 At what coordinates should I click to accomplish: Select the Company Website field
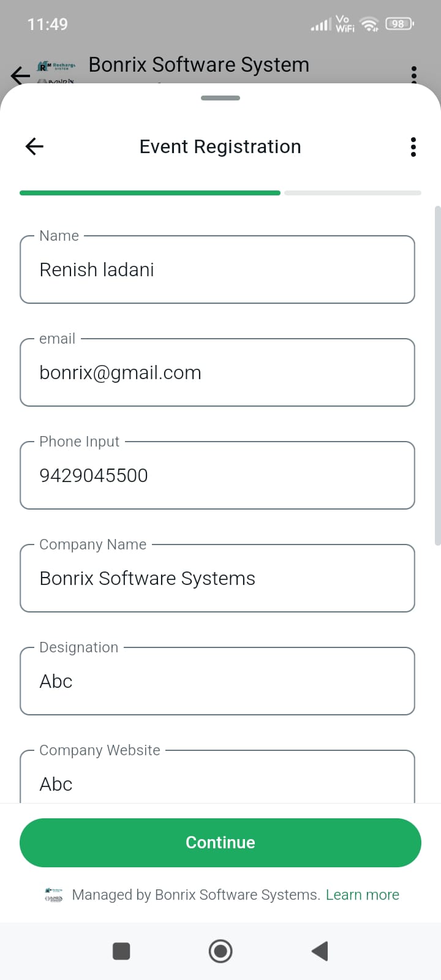(217, 781)
